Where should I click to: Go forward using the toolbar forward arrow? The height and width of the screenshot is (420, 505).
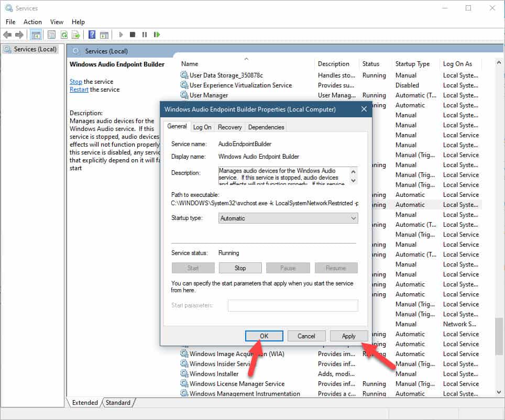coord(19,35)
